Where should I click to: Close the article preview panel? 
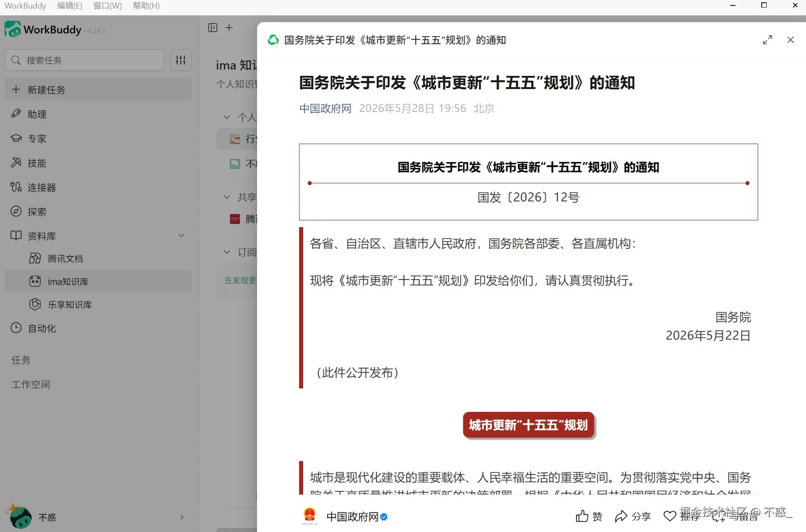[x=791, y=40]
